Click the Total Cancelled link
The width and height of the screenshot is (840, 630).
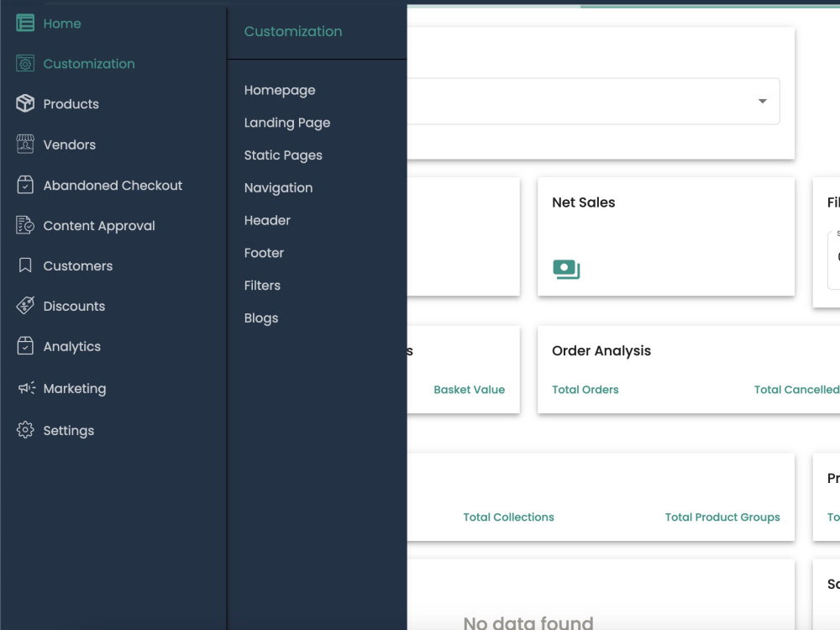pos(796,390)
